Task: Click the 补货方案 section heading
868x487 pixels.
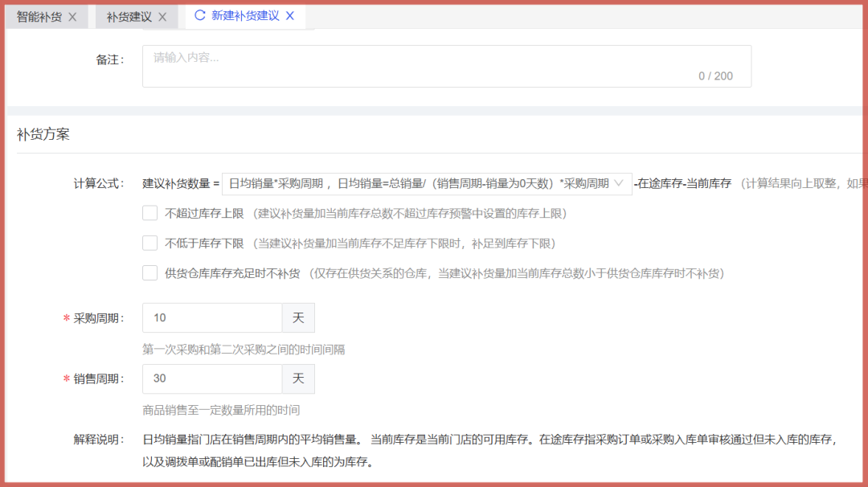Action: 43,135
